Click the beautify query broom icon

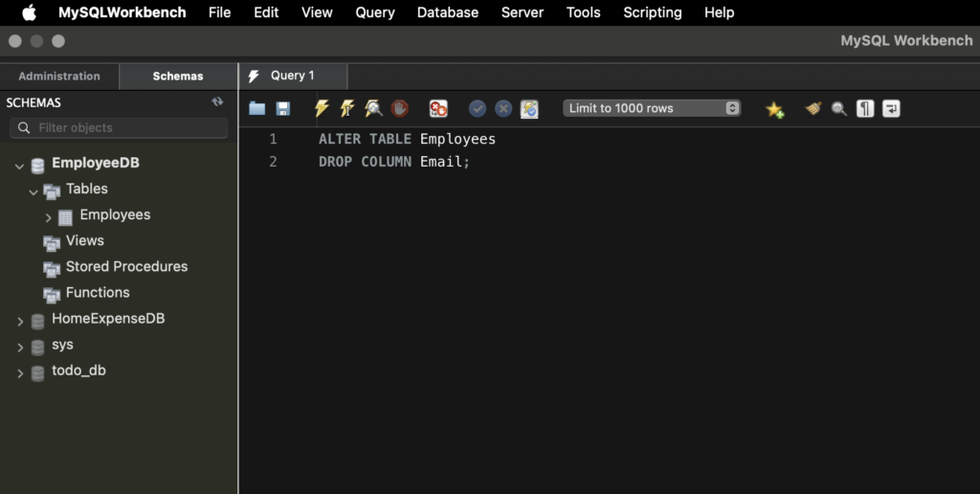[x=813, y=109]
